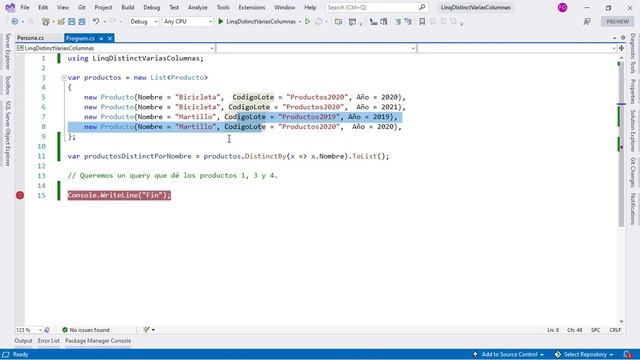Open the Error List panel tab
The image size is (640, 360).
coord(49,341)
